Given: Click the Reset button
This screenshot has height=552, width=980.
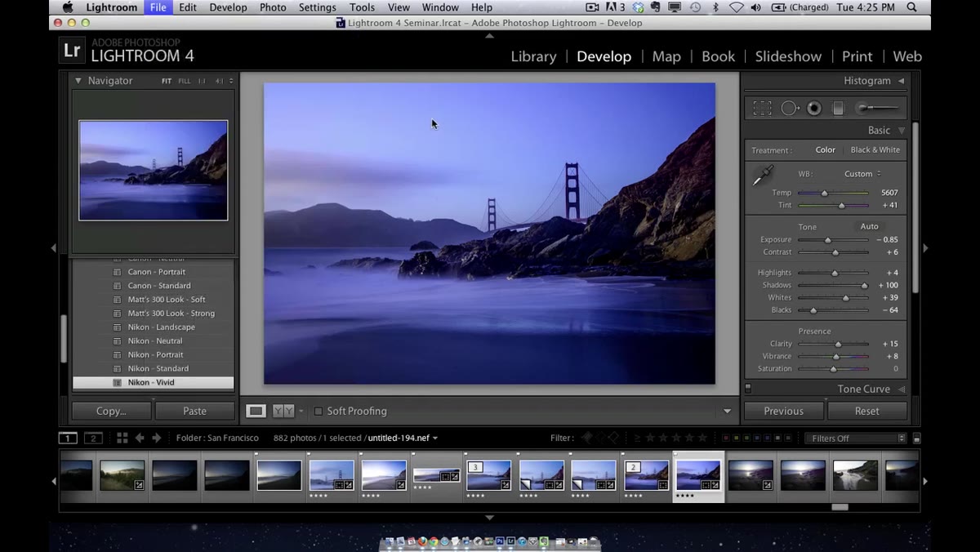Looking at the screenshot, I should coord(867,411).
